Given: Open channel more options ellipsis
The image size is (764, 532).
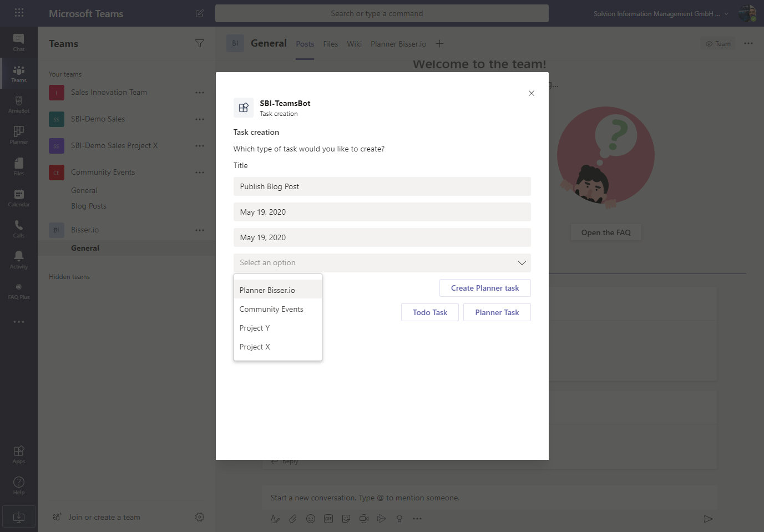Looking at the screenshot, I should point(748,43).
